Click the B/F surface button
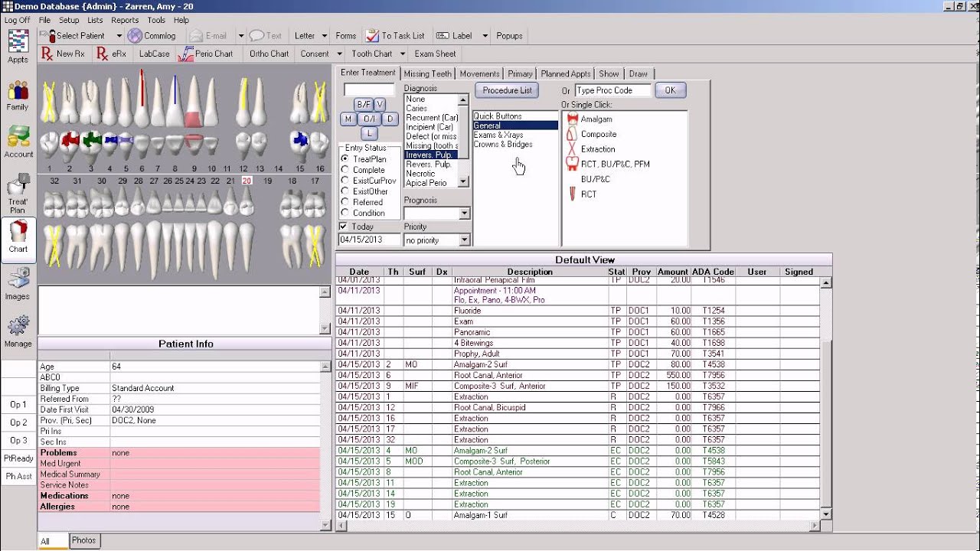 click(363, 105)
